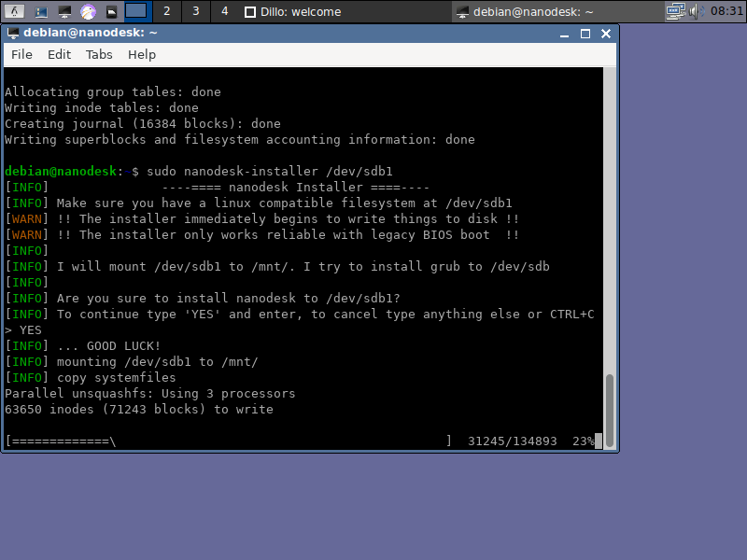Click the 31245/134893 progress counter

(x=512, y=441)
